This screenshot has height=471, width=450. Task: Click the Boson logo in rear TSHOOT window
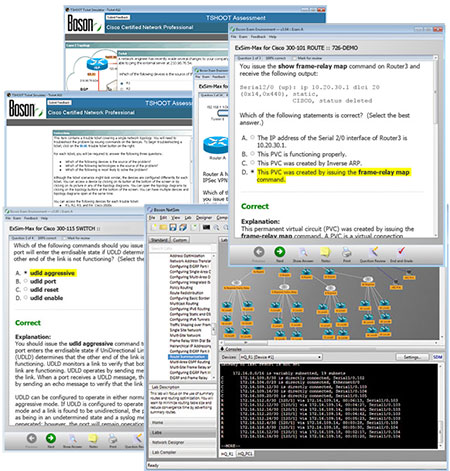pos(84,23)
